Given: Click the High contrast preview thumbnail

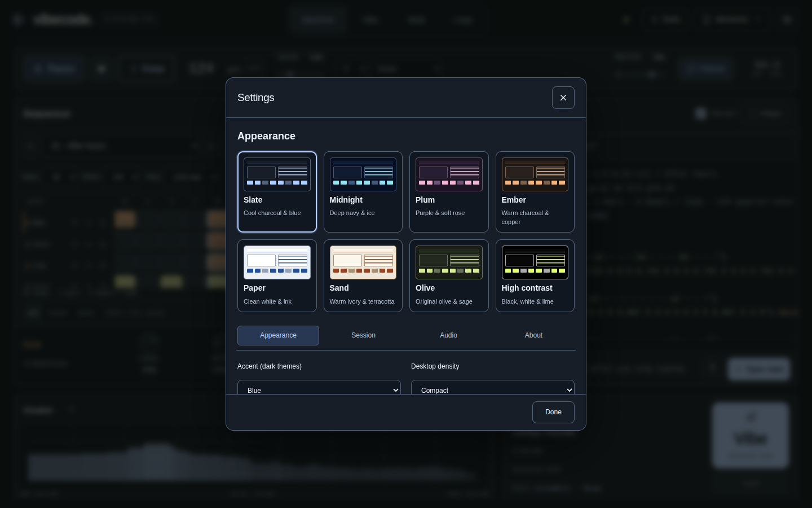Looking at the screenshot, I should 535,262.
